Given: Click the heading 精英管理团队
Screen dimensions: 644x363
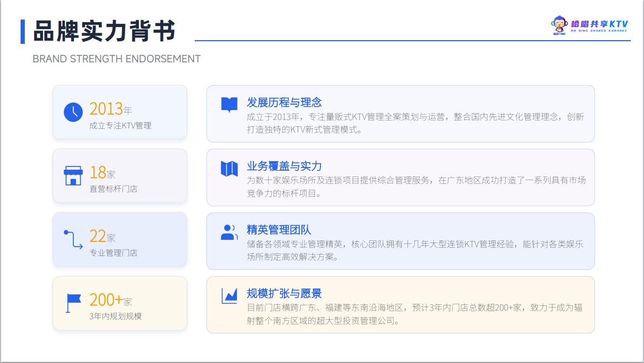Looking at the screenshot, I should coord(279,229).
